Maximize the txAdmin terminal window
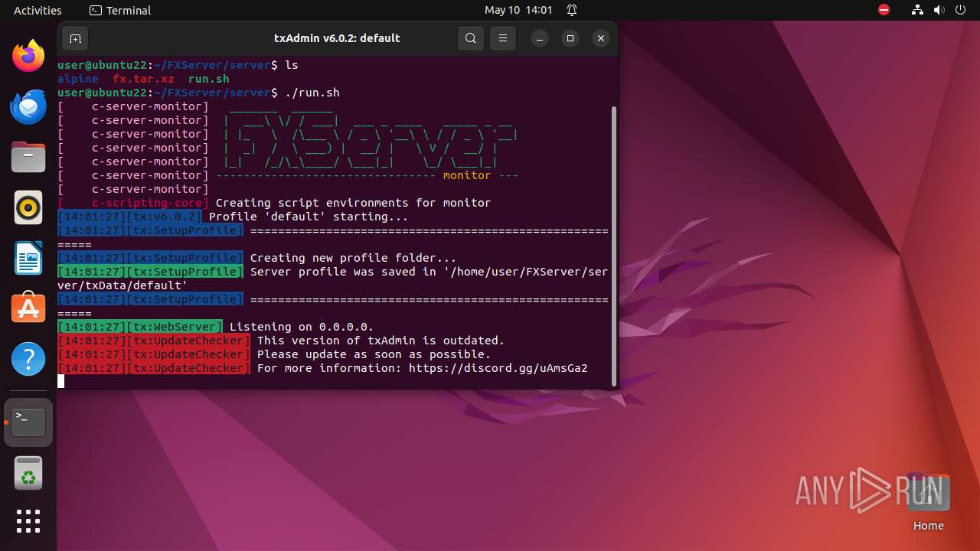 tap(570, 38)
